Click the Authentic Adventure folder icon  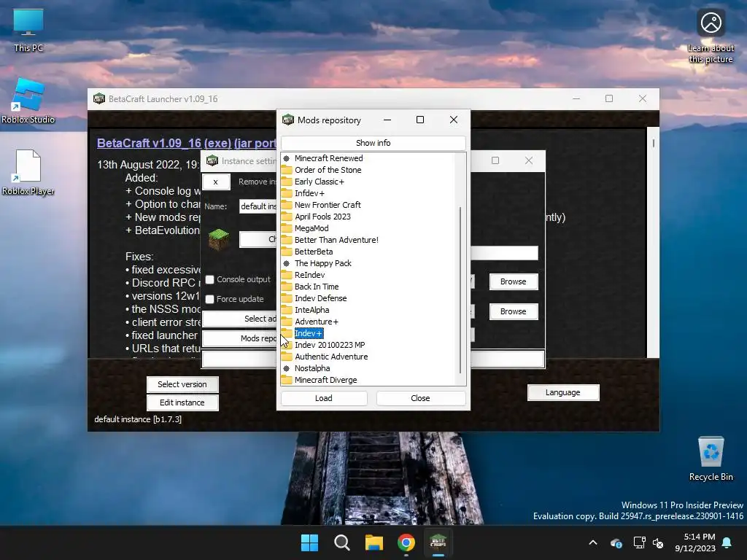[286, 357]
